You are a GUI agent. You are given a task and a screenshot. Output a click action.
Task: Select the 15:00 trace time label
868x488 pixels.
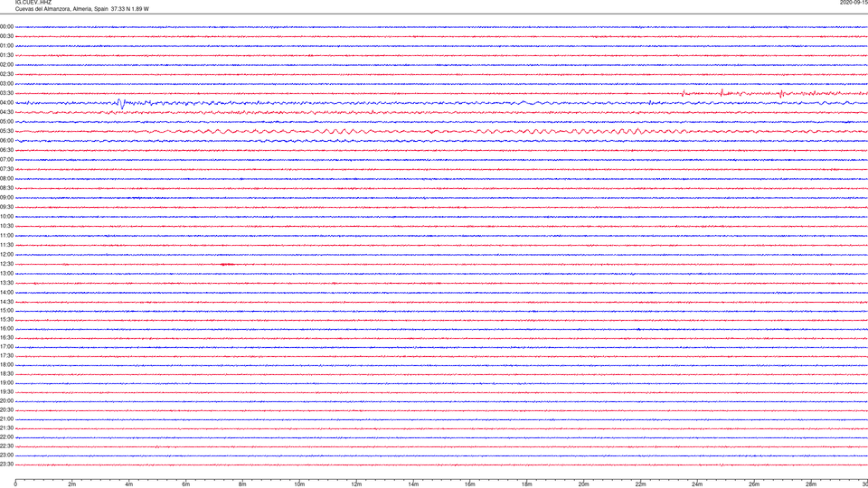coord(6,311)
